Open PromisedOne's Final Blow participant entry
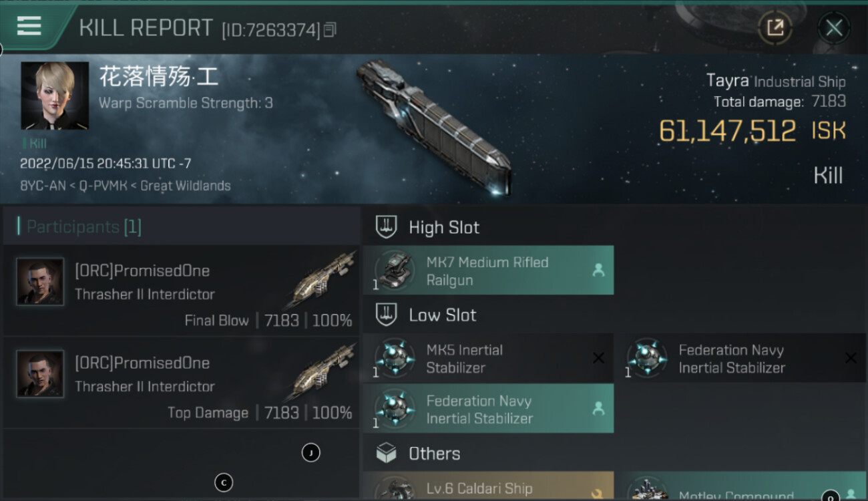 [182, 291]
